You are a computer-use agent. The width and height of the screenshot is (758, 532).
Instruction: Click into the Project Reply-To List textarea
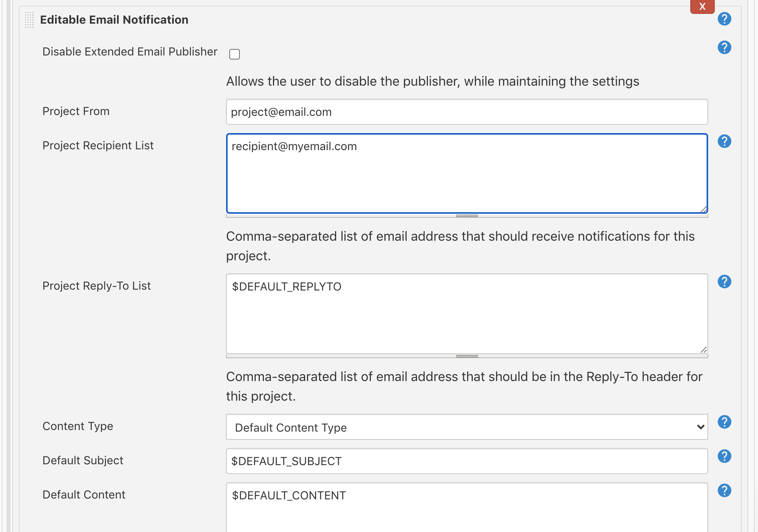point(467,314)
